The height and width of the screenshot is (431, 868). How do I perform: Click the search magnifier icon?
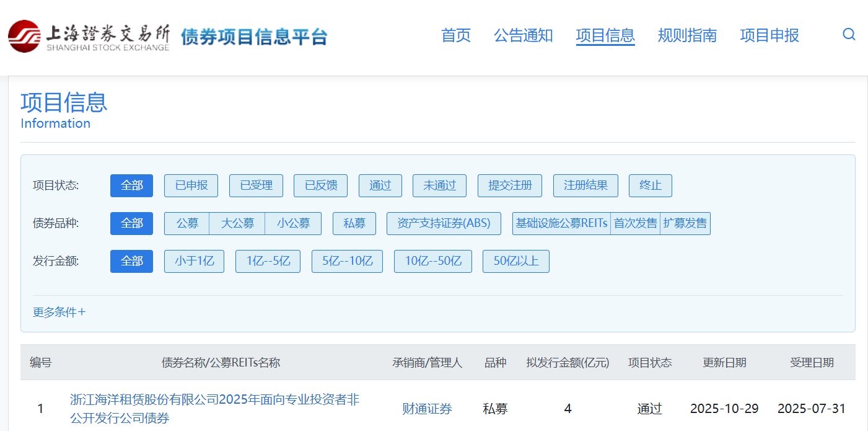point(849,35)
